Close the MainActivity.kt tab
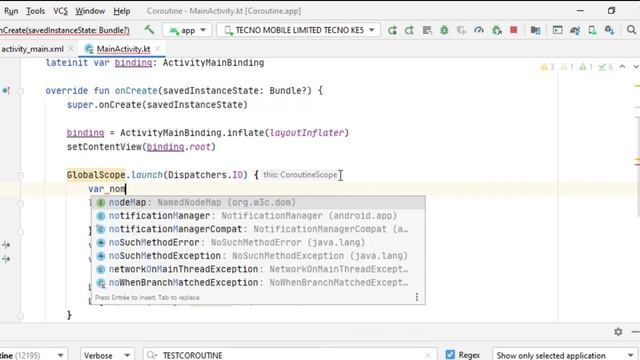The image size is (640, 360). coord(158,49)
